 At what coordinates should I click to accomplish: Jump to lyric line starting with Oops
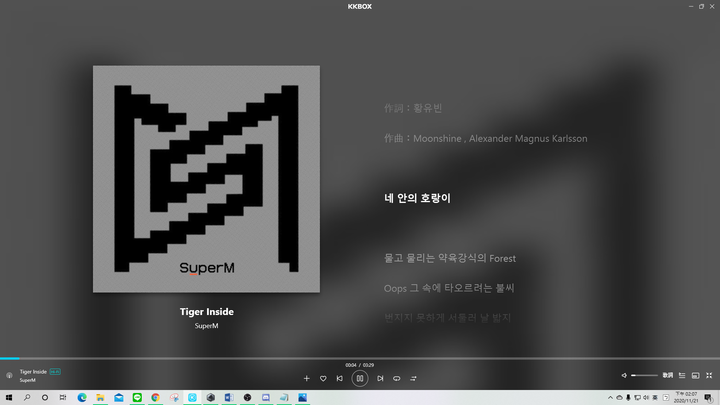(449, 288)
